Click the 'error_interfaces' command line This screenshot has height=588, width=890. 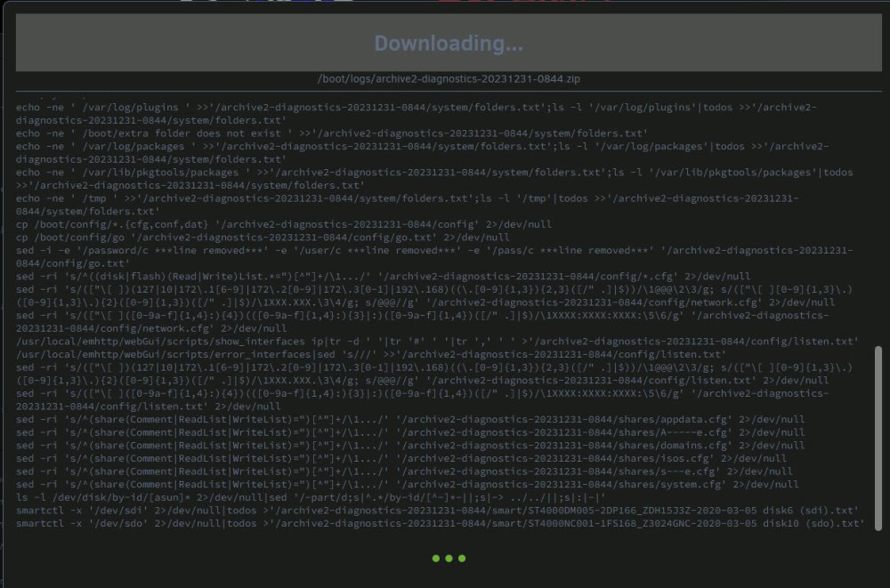coord(371,354)
